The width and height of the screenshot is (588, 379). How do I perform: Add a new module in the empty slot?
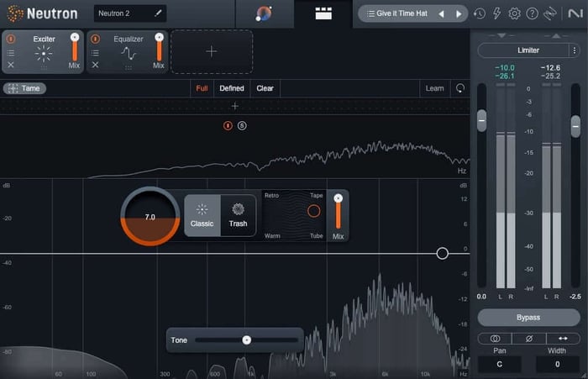pos(212,51)
